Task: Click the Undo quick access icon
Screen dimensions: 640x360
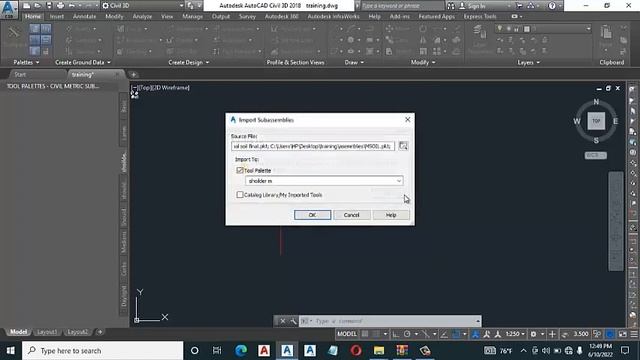Action: pyautogui.click(x=72, y=6)
